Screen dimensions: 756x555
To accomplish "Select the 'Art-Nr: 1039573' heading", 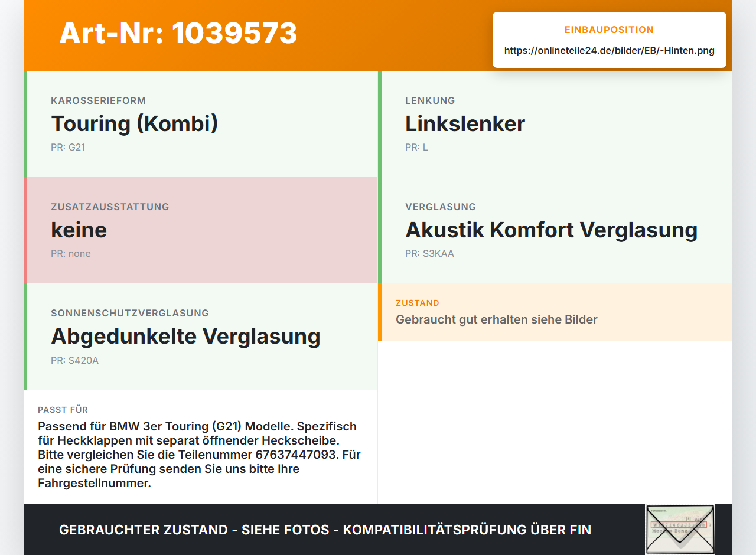I will click(x=178, y=33).
